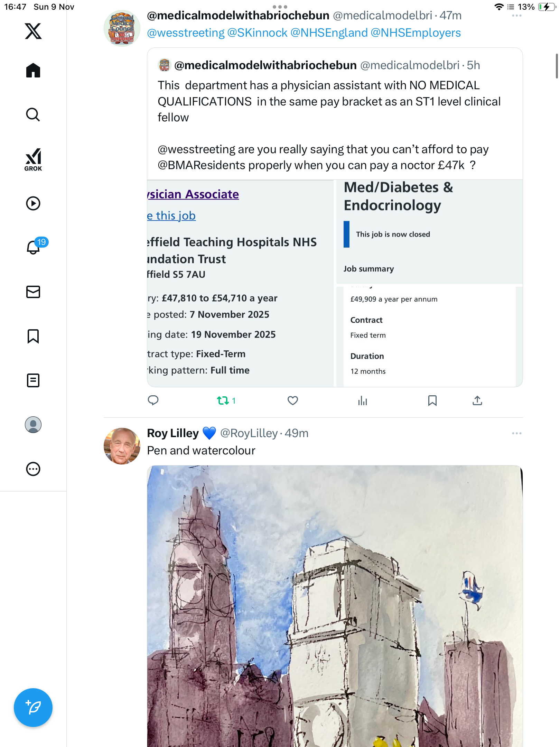
Task: Open the Home timeline icon
Action: [x=33, y=71]
